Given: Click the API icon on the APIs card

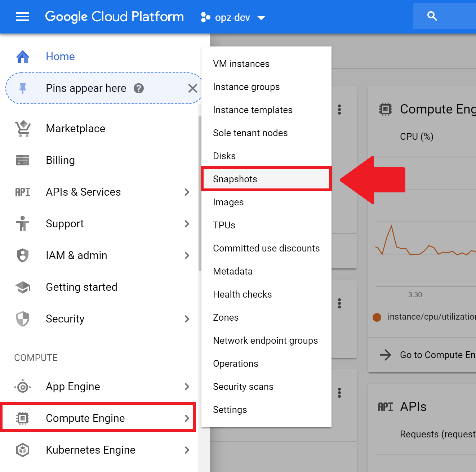Looking at the screenshot, I should pos(386,407).
